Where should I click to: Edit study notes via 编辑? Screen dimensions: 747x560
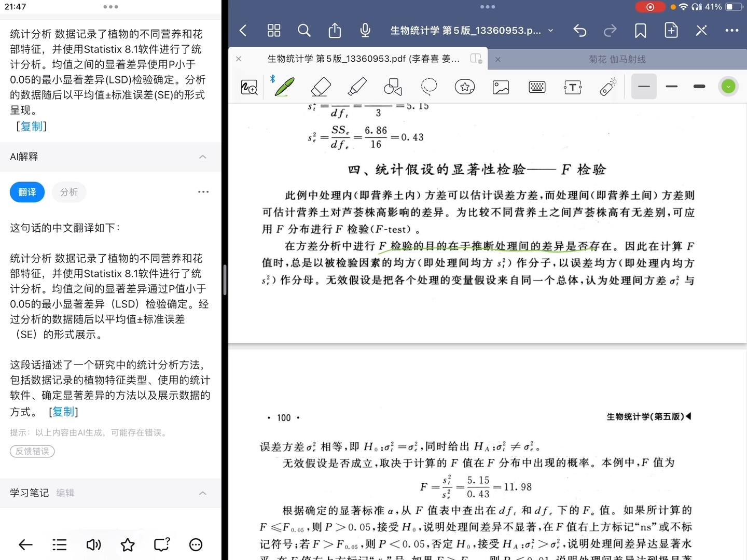(x=65, y=493)
